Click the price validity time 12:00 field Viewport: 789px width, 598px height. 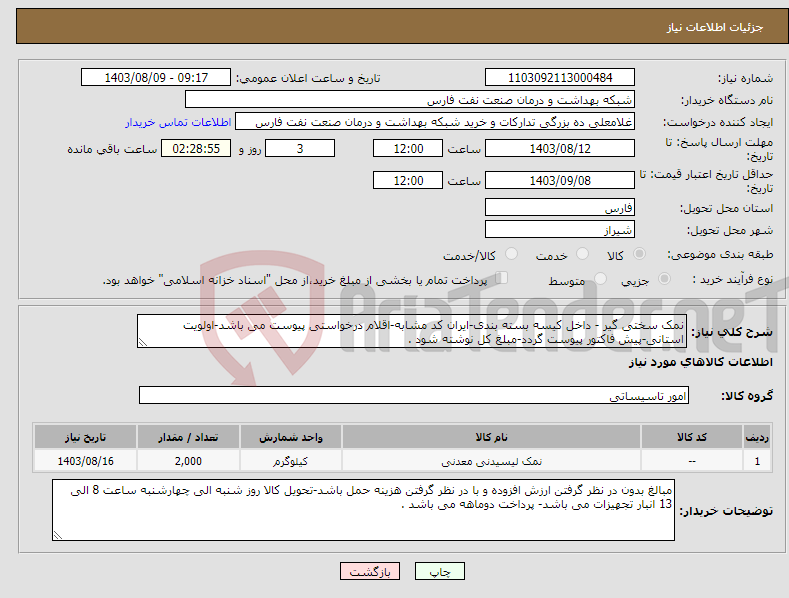point(408,180)
